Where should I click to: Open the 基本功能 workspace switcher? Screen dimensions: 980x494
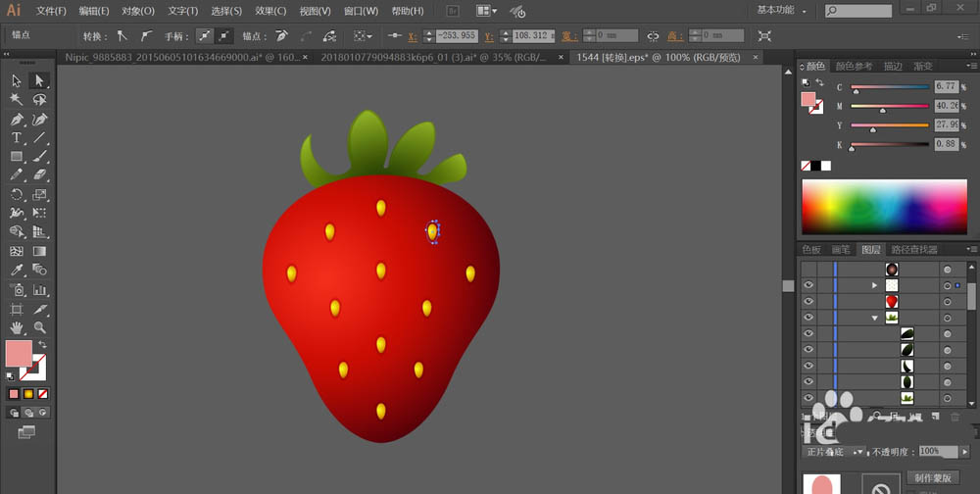(784, 11)
